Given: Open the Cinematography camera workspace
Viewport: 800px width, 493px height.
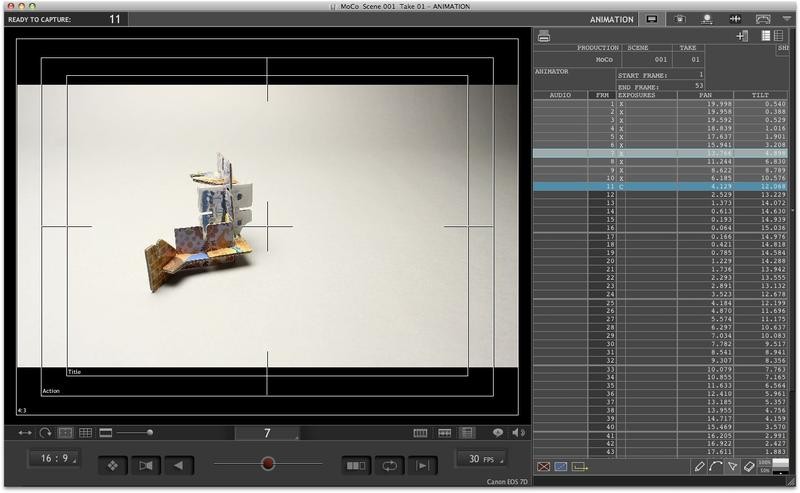Looking at the screenshot, I should tap(680, 18).
